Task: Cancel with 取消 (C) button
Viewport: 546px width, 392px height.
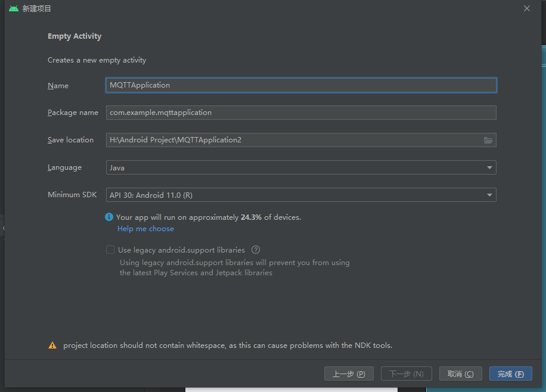Action: tap(460, 374)
